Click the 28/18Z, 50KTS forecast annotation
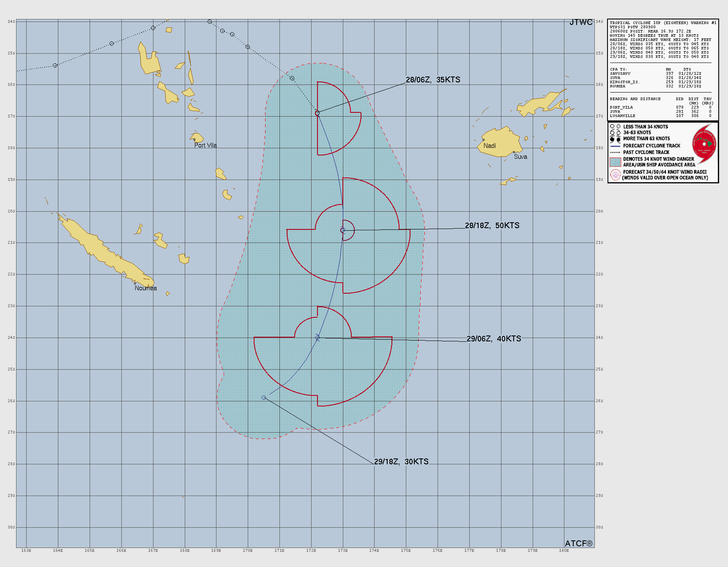Screen dimensions: 728x567 493,226
